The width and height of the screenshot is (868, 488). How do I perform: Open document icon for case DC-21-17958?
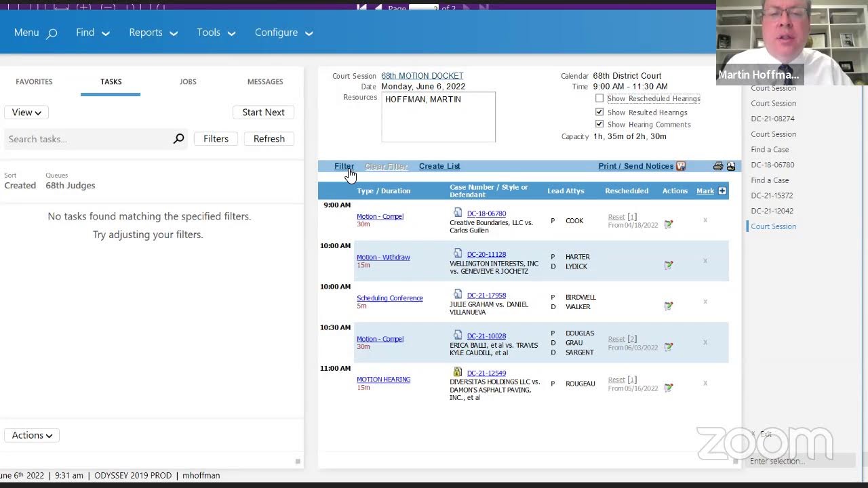(458, 294)
